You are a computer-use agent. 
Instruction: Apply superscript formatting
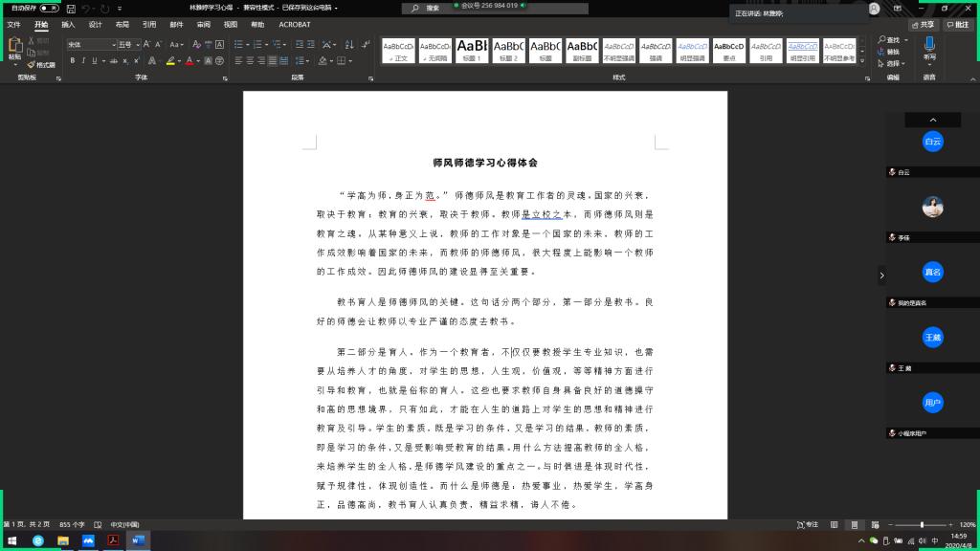(x=136, y=61)
